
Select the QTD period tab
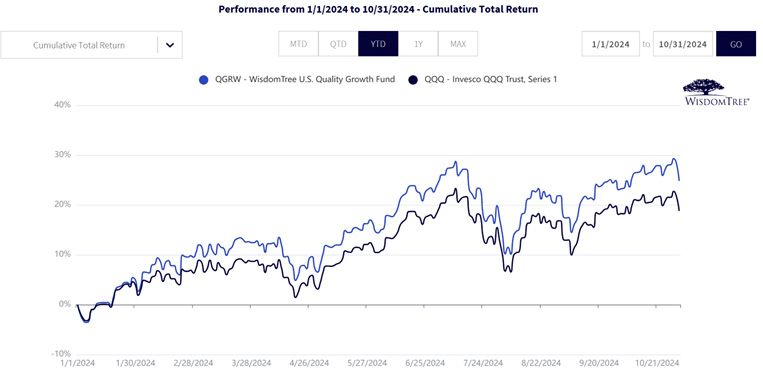338,44
